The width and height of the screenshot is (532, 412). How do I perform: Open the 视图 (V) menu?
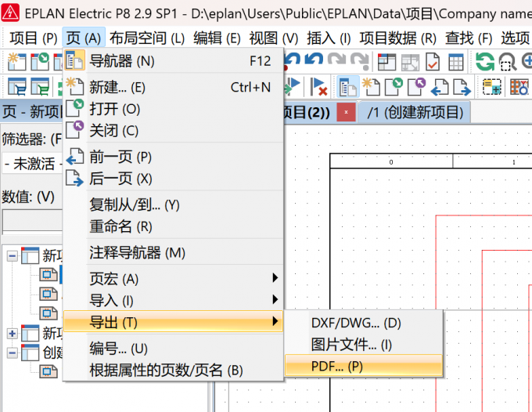click(274, 38)
